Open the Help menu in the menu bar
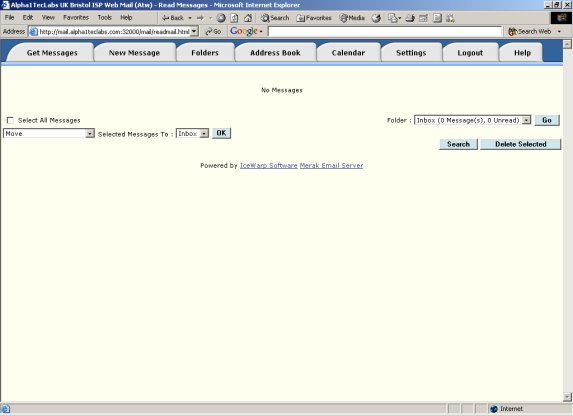 (126, 18)
